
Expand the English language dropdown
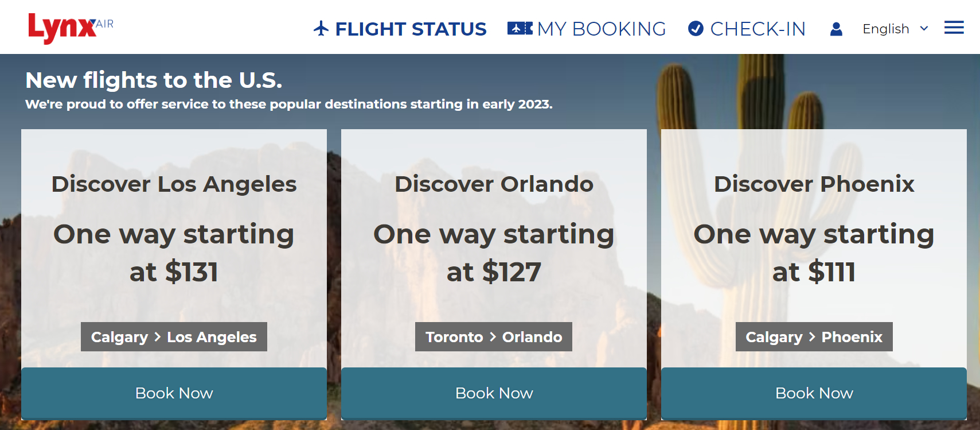point(886,29)
